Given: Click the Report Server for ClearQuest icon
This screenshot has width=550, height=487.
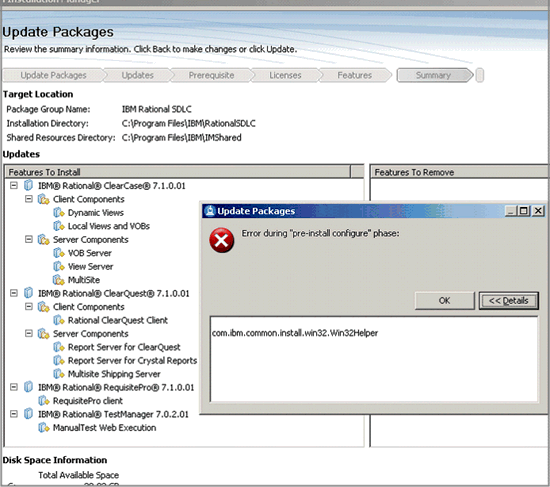Looking at the screenshot, I should [x=59, y=347].
